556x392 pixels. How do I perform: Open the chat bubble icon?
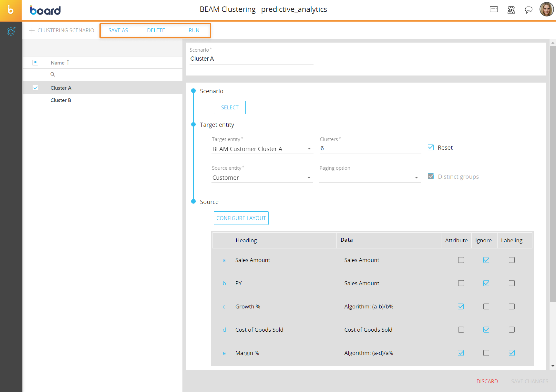(x=528, y=10)
